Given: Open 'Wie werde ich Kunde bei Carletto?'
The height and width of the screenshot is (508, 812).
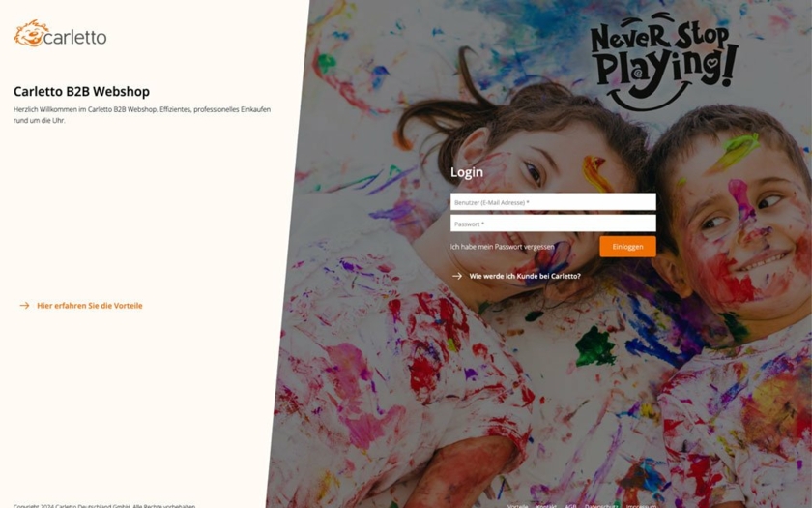Looking at the screenshot, I should point(525,276).
